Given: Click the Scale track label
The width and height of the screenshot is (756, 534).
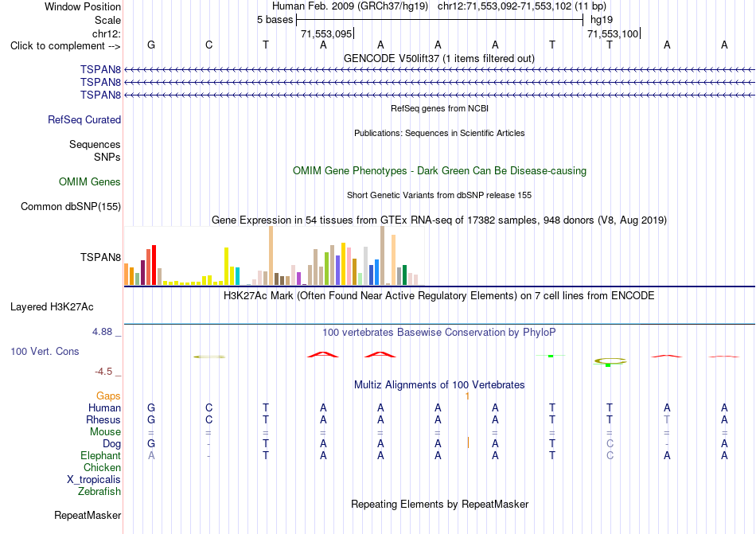Looking at the screenshot, I should [x=107, y=20].
